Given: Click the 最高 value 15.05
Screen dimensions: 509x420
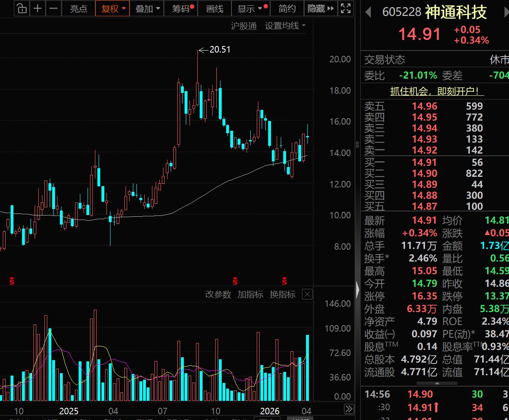Looking at the screenshot, I should [x=424, y=271].
